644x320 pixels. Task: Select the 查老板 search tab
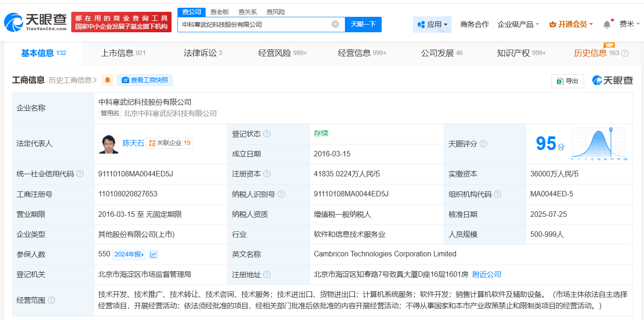[x=219, y=12]
